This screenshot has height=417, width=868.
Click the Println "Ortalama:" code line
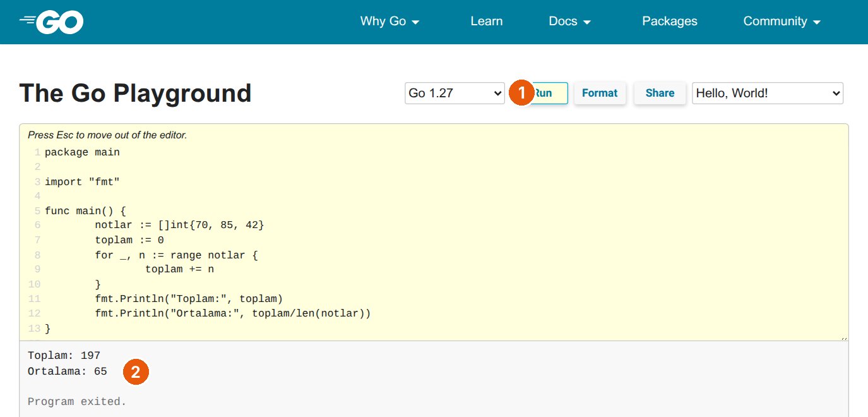233,313
